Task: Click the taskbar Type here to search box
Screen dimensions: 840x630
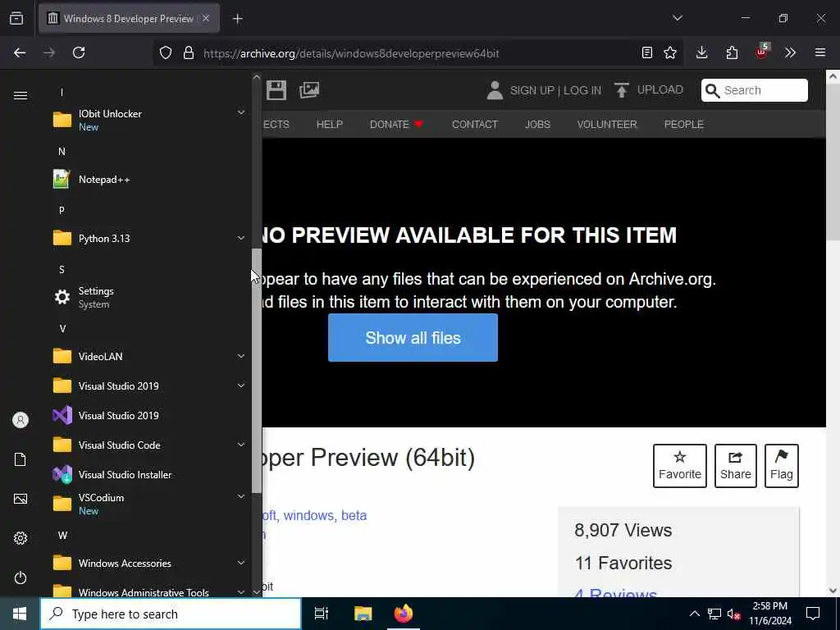Action: point(171,614)
